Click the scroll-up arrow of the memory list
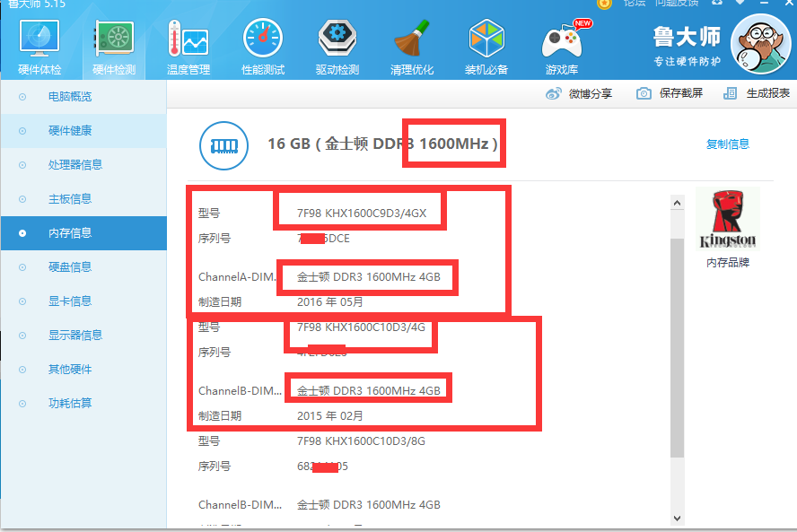This screenshot has height=532, width=797. point(677,204)
